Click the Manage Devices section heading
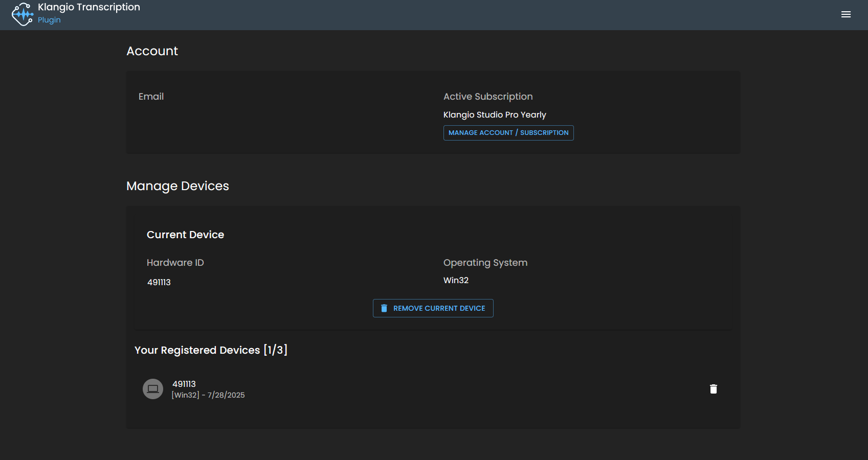The width and height of the screenshot is (868, 460). pos(177,186)
